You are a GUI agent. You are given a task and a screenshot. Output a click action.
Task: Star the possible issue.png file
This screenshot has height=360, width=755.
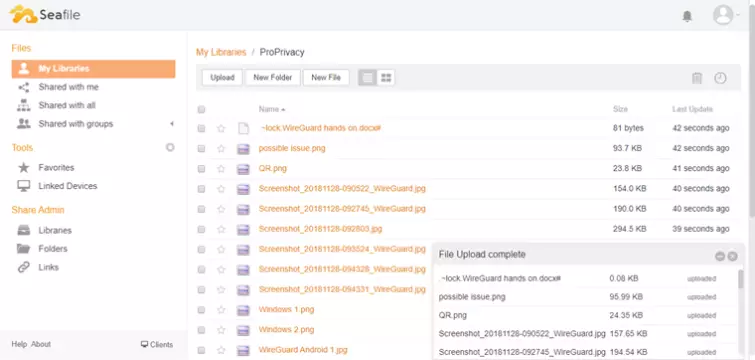pos(221,149)
